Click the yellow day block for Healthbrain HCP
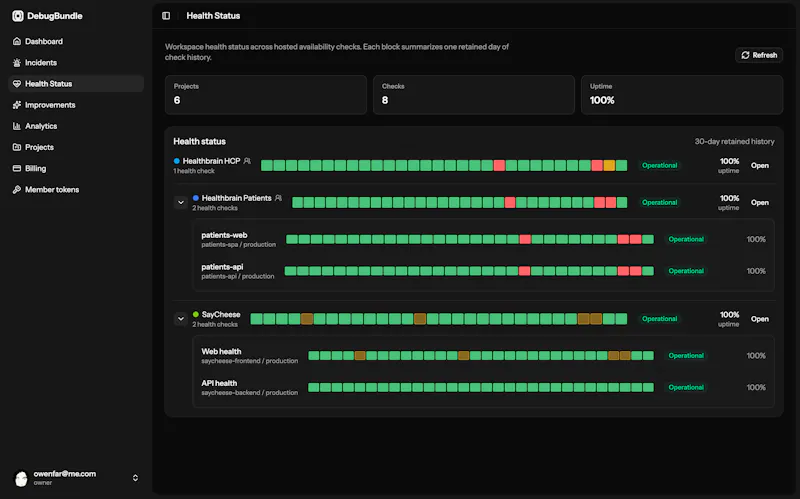800x499 pixels. point(609,165)
